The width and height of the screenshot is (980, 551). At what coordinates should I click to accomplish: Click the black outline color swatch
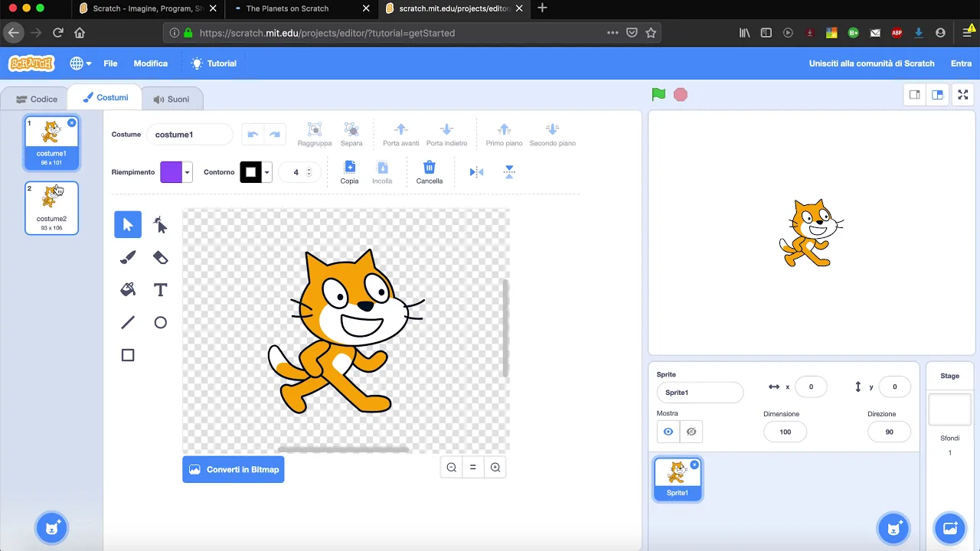[250, 172]
